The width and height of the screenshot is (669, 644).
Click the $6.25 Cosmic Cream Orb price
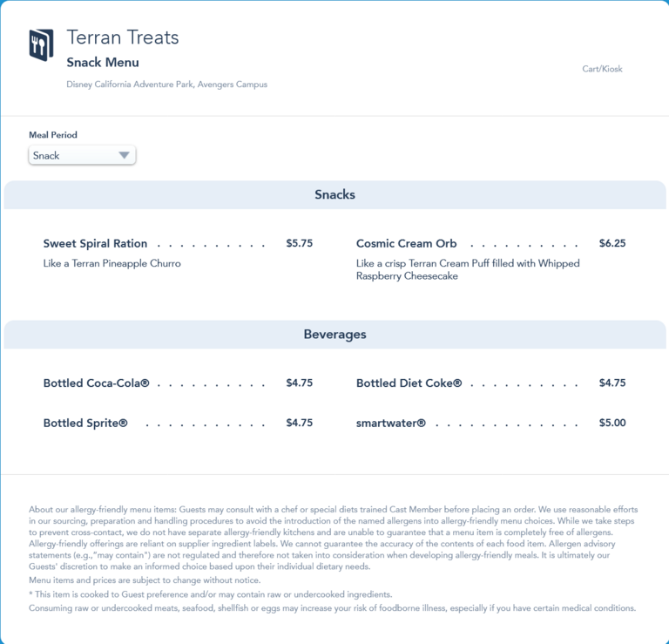pyautogui.click(x=612, y=244)
